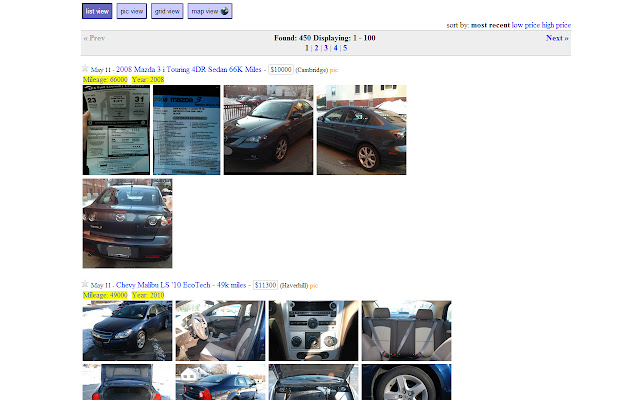Go to the Next results page
The height and width of the screenshot is (400, 640).
click(x=557, y=38)
